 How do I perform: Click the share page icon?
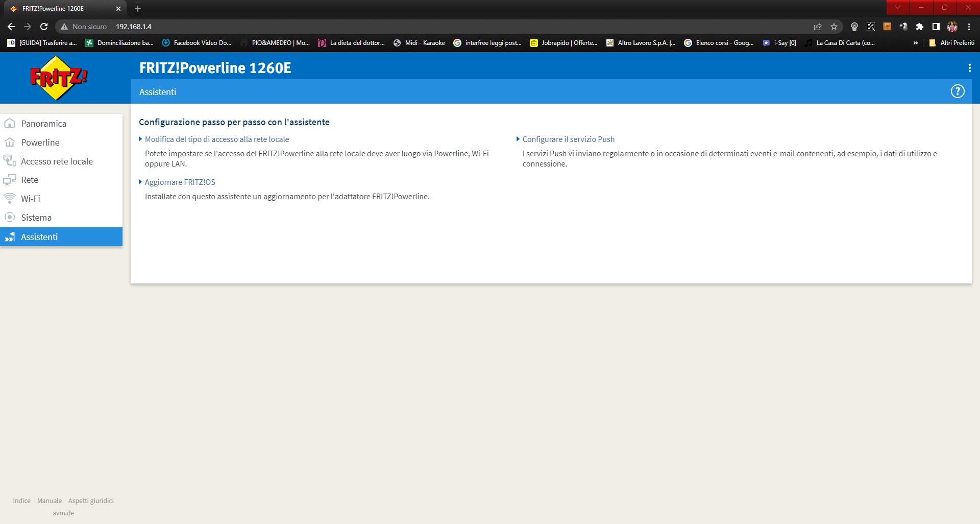tap(818, 27)
